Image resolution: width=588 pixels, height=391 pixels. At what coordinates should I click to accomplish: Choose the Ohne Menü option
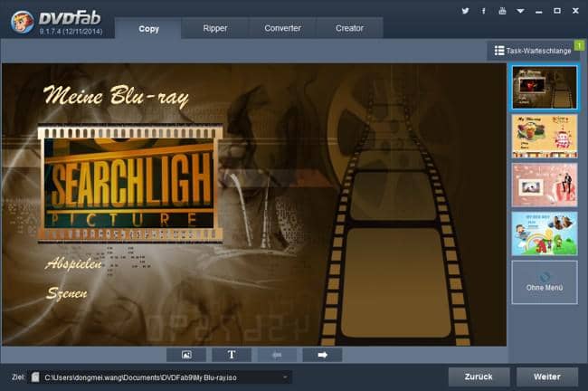[544, 282]
